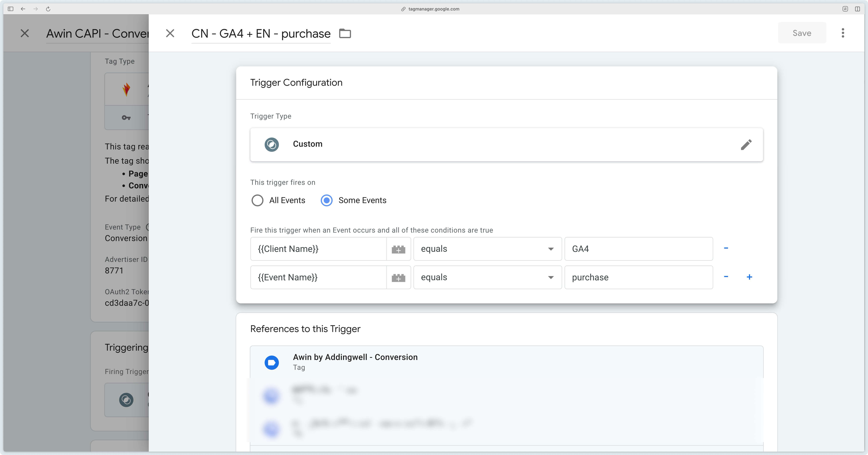Screen dimensions: 868x455
Task: Add a new condition row with plus
Action: pos(749,277)
